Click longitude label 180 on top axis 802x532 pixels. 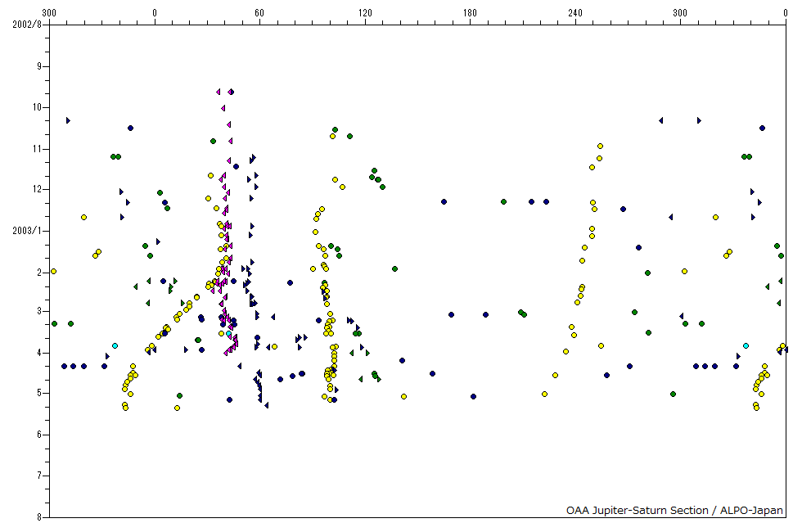click(470, 13)
